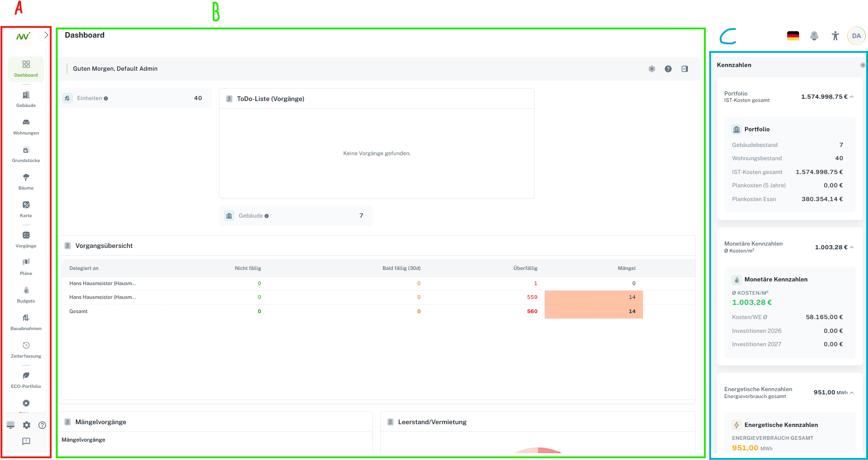Toggle the side panel icon in greeting bar
The width and height of the screenshot is (868, 460).
pos(685,69)
